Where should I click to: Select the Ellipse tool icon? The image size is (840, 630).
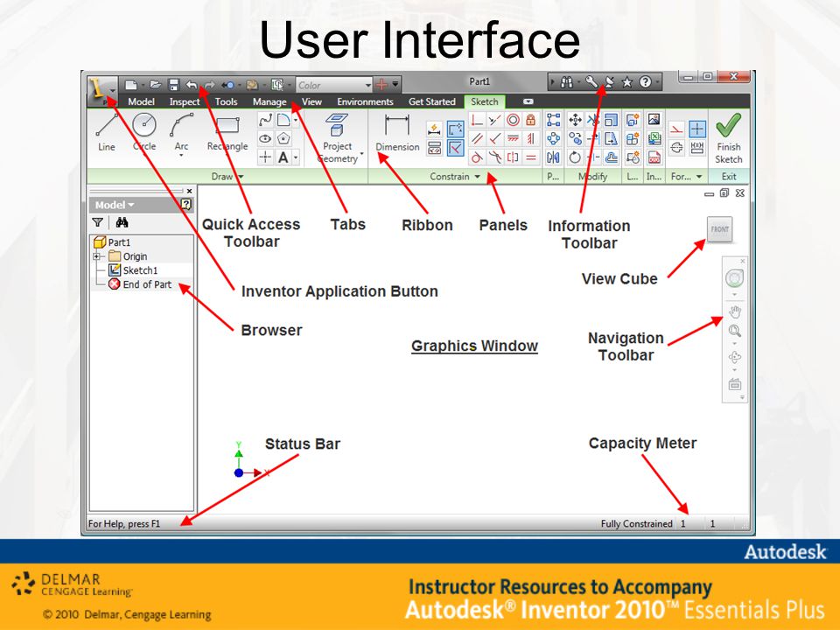click(x=265, y=139)
